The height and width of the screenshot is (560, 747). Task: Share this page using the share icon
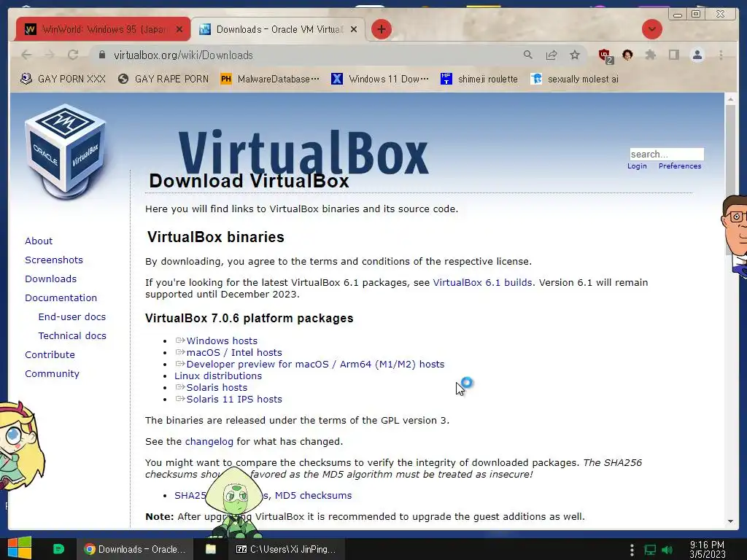tap(551, 55)
